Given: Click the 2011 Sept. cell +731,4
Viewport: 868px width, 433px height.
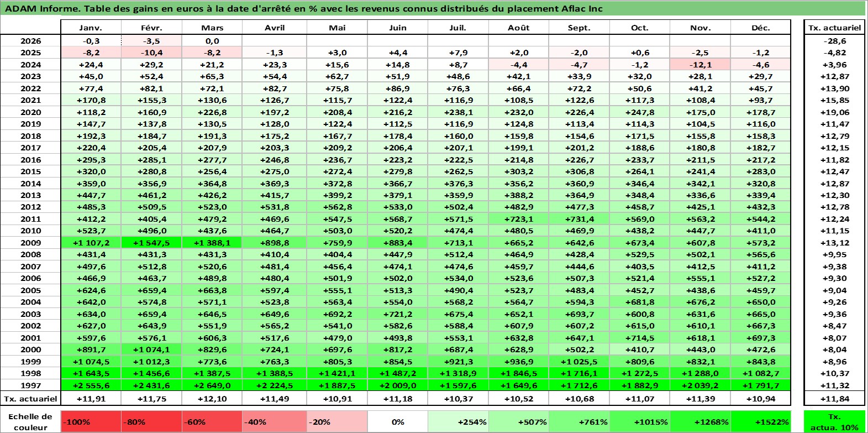Looking at the screenshot, I should pos(579,219).
